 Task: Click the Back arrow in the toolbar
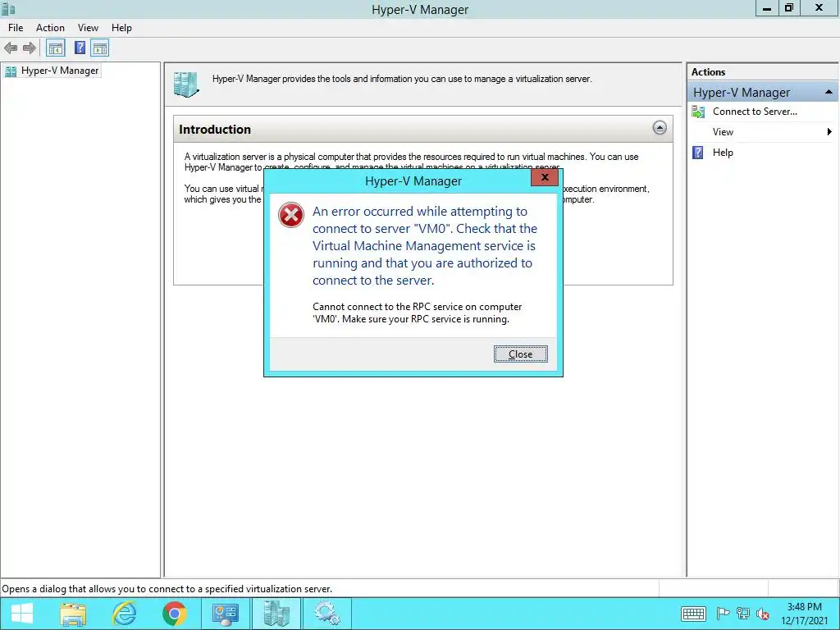[11, 48]
